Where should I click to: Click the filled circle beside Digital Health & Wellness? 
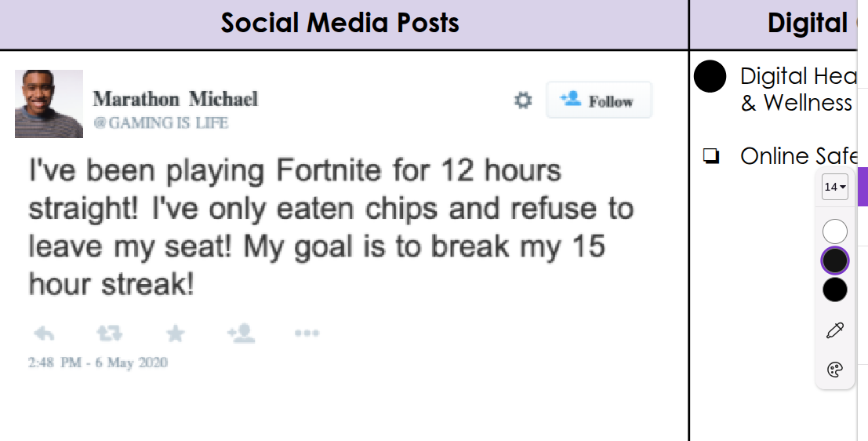pyautogui.click(x=710, y=76)
